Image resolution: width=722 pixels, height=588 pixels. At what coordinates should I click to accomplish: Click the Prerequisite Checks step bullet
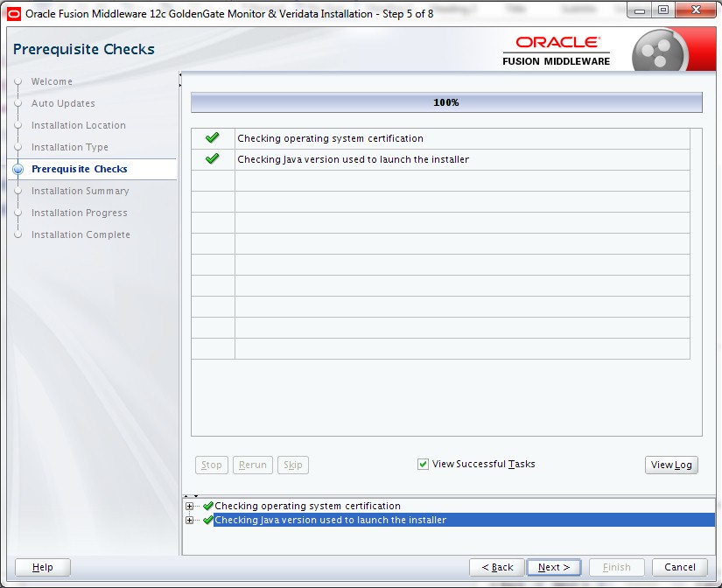18,169
